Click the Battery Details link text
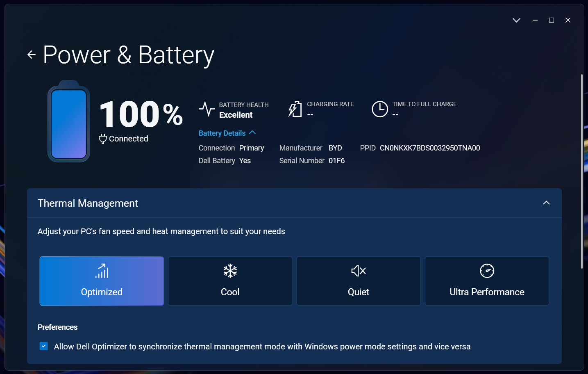This screenshot has height=374, width=588. [x=222, y=133]
